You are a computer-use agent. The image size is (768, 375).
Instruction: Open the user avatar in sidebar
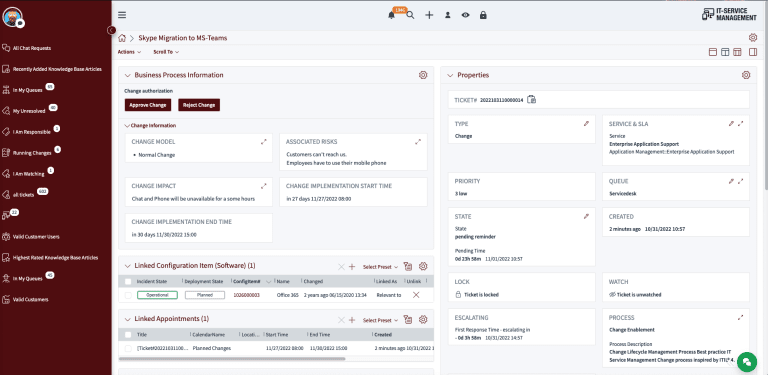(12, 17)
